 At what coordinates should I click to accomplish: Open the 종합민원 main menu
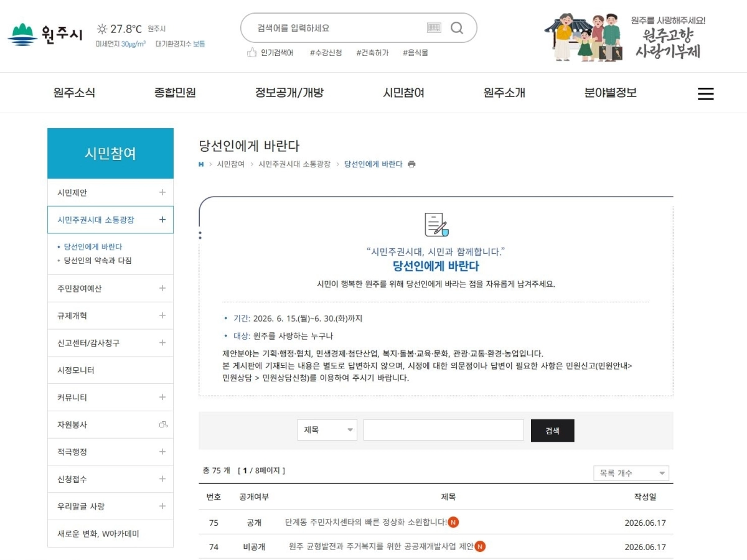(x=175, y=93)
